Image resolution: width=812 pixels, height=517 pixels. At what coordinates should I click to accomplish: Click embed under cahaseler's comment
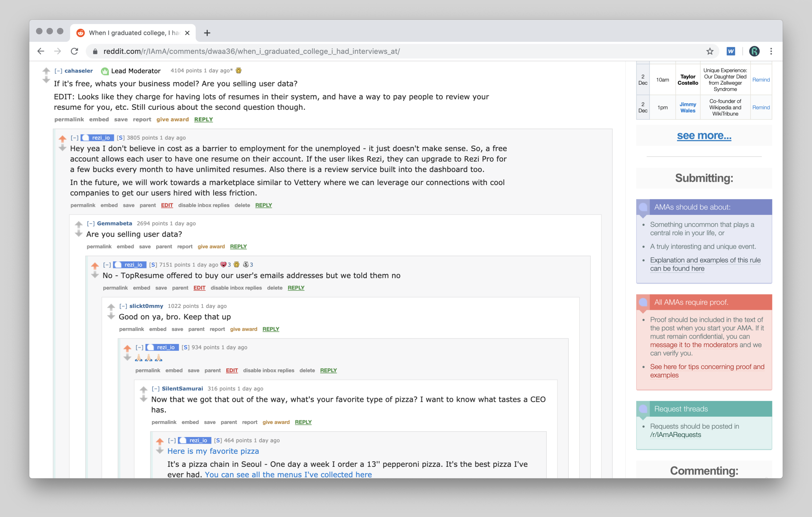[99, 119]
